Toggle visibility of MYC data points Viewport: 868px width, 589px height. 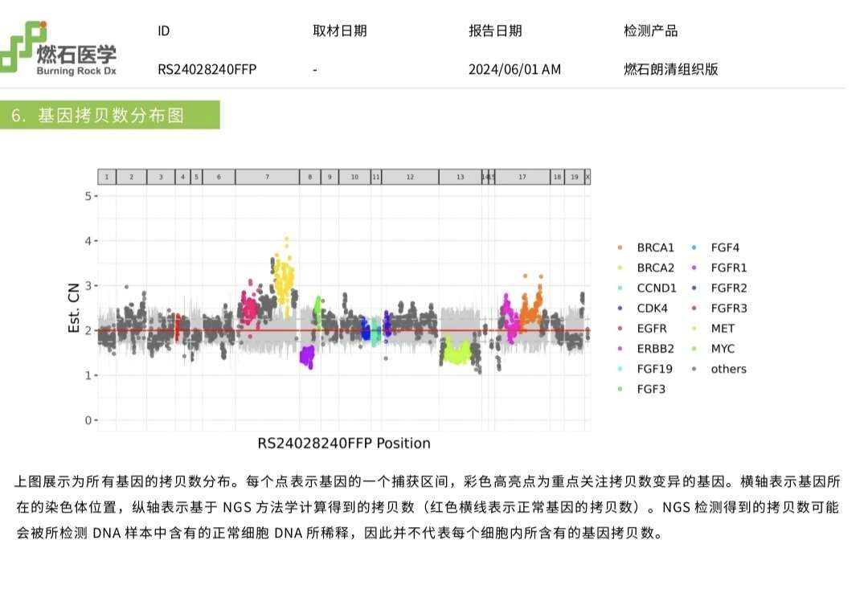tap(694, 348)
